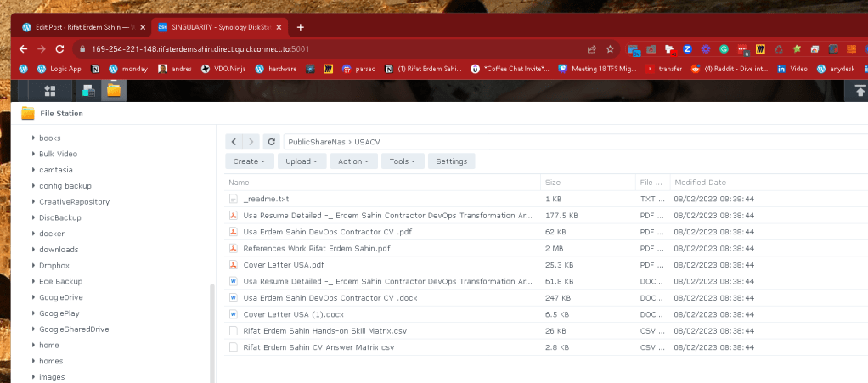
Task: Click the green star extension icon
Action: point(797,48)
